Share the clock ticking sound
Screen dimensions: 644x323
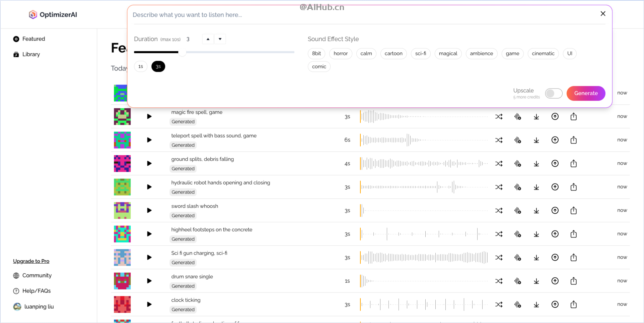pos(574,305)
